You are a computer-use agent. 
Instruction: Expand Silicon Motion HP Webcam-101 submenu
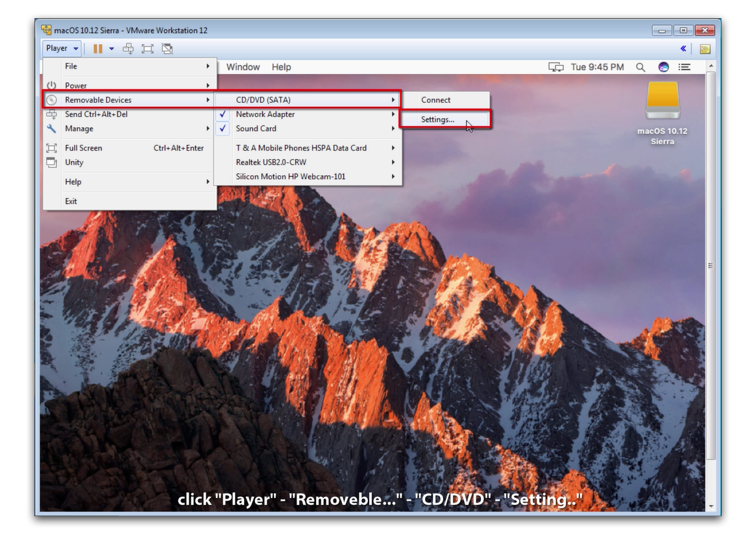308,177
